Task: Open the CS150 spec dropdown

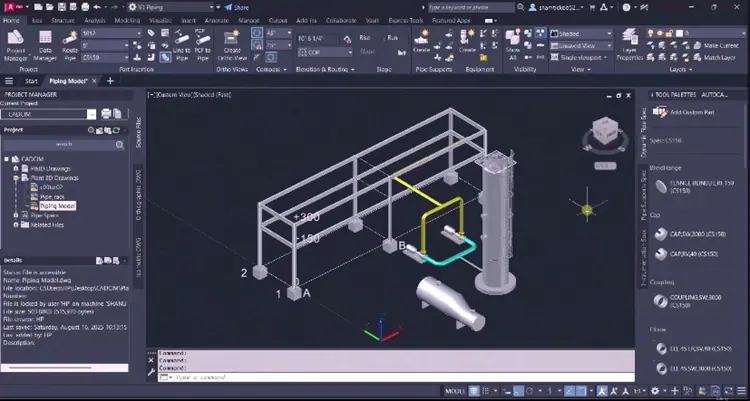Action: (105, 57)
